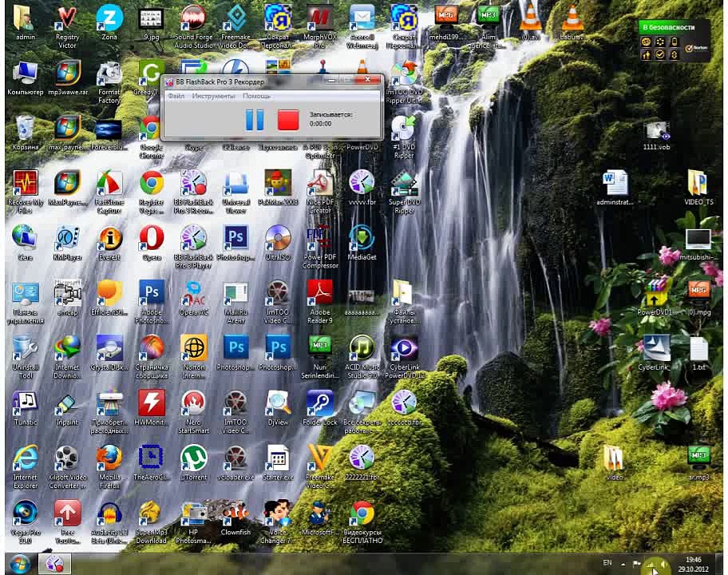Select the Super DVD Ripper icon
The width and height of the screenshot is (728, 575).
[404, 192]
